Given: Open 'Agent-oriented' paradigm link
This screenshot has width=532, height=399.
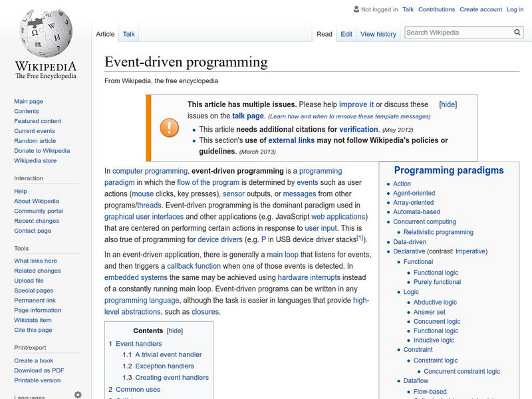Looking at the screenshot, I should (414, 193).
